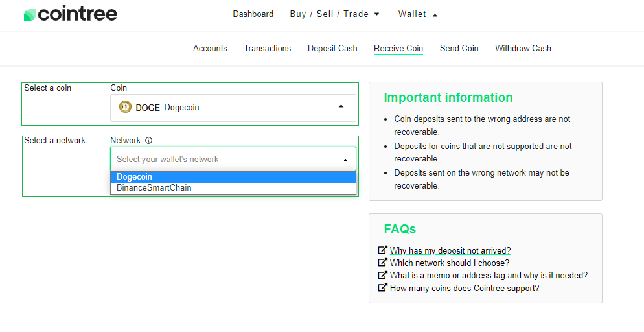Click external link icon beside network choice FAQ
Viewport: 644px width, 332px height.
[x=382, y=262]
